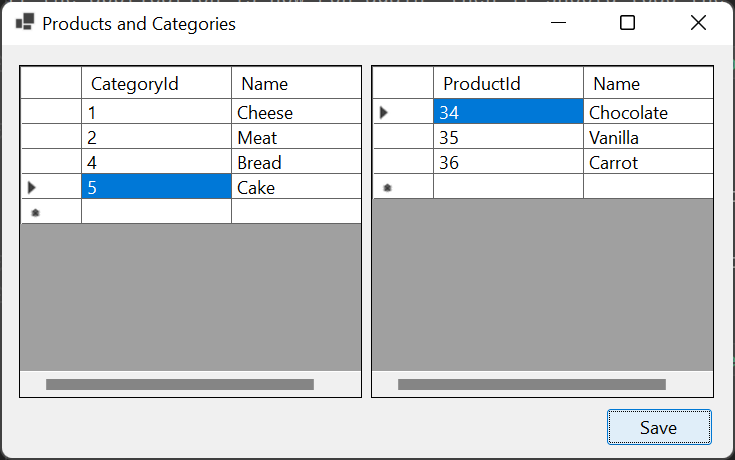Image resolution: width=735 pixels, height=460 pixels.
Task: Select the Meat category name cell
Action: [x=295, y=137]
